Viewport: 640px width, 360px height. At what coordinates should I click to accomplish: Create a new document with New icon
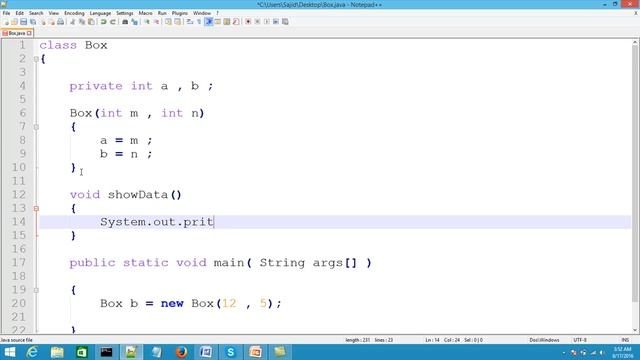point(6,22)
